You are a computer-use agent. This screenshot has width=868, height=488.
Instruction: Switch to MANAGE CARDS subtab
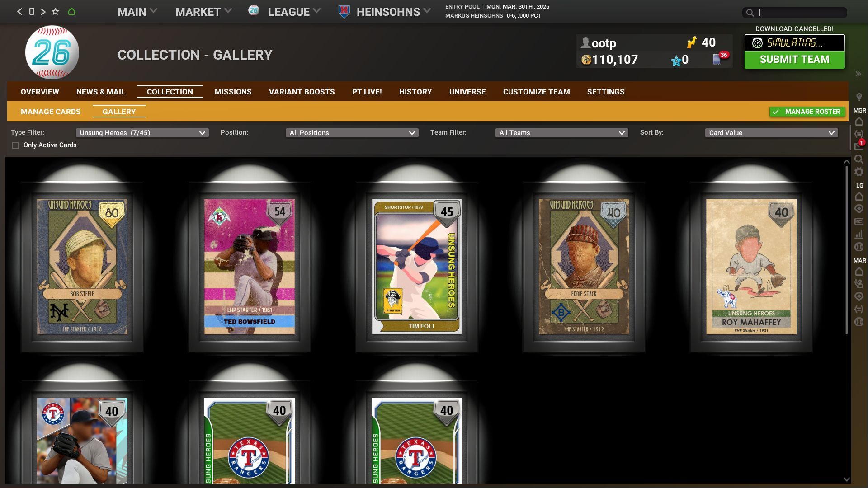(51, 112)
